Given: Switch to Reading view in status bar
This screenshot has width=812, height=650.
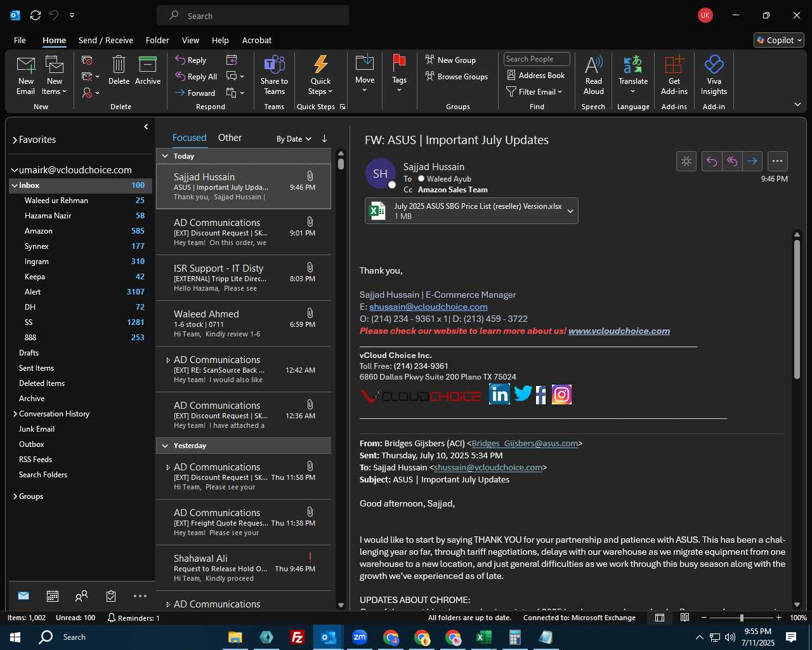Looking at the screenshot, I should coord(684,617).
